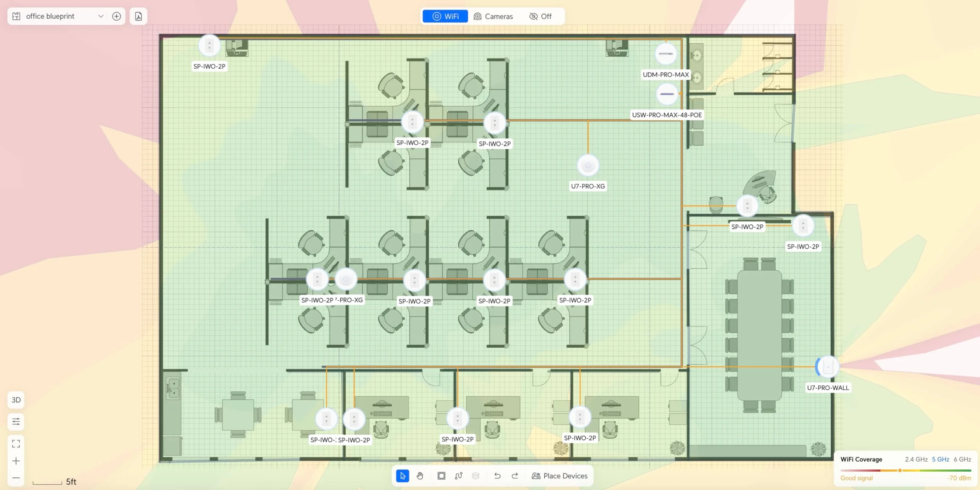Open the adjustments filter panel

pos(16,421)
